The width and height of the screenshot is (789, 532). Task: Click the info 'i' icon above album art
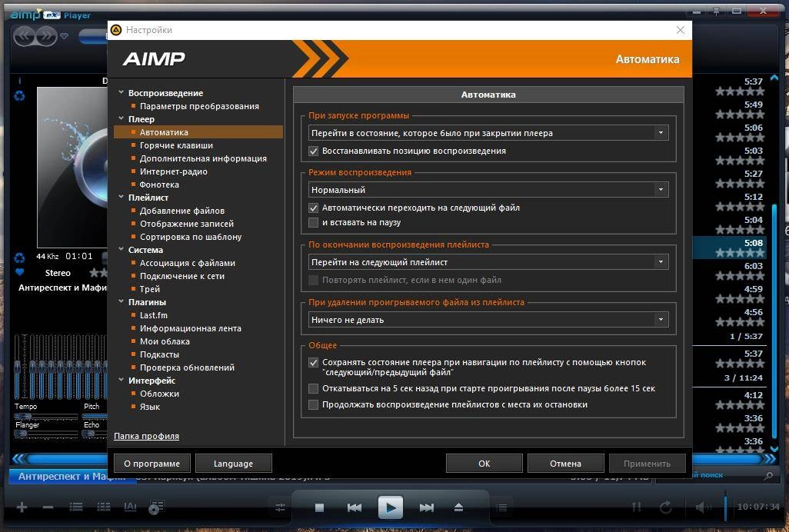pos(20,81)
